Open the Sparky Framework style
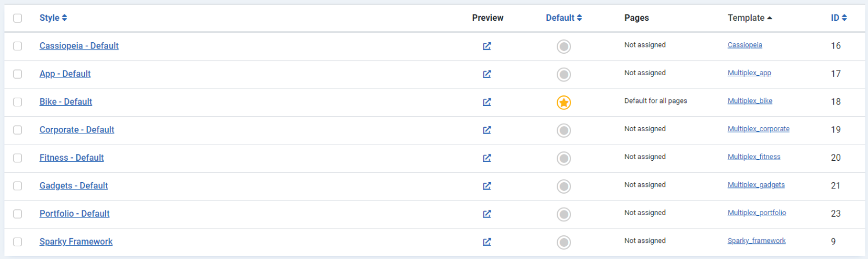 click(x=76, y=242)
